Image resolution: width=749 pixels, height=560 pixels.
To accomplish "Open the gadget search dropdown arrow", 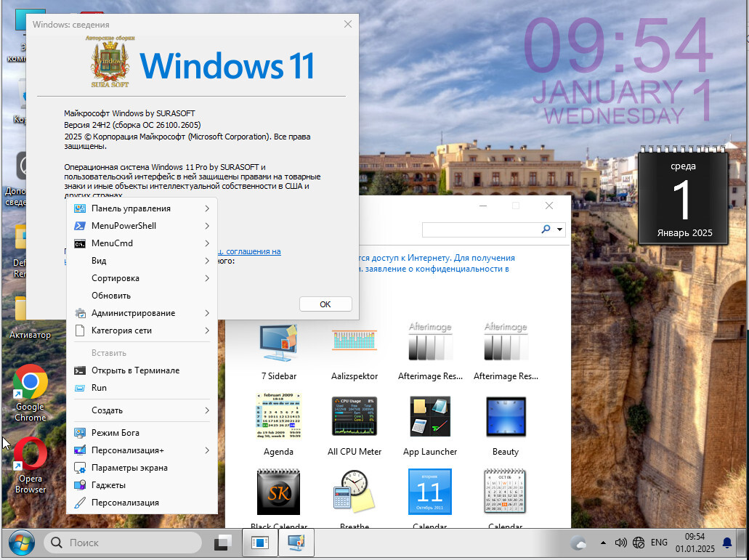I will pos(559,230).
